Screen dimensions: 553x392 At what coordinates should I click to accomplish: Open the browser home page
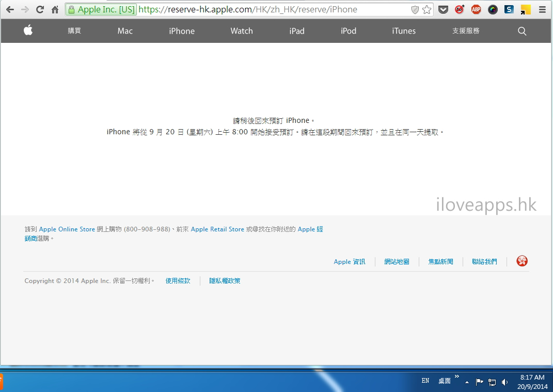pyautogui.click(x=55, y=9)
